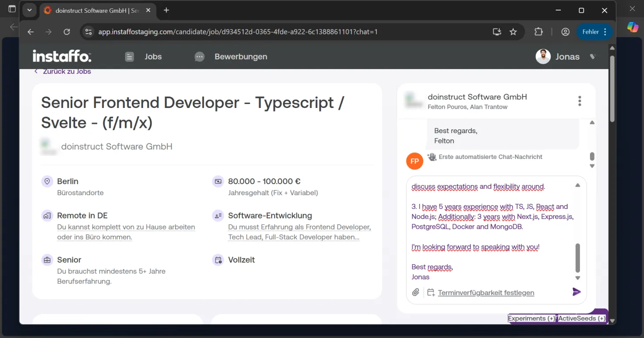
Task: Click the 'Vollzeit' text
Action: point(241,260)
